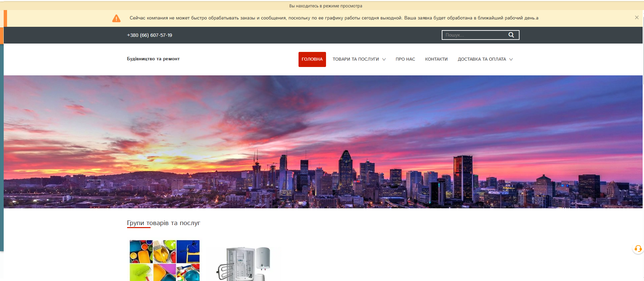Click the ДОСТАВКА ТА ОПЛАТА menu label
Image resolution: width=644 pixels, height=281 pixels.
[x=482, y=59]
